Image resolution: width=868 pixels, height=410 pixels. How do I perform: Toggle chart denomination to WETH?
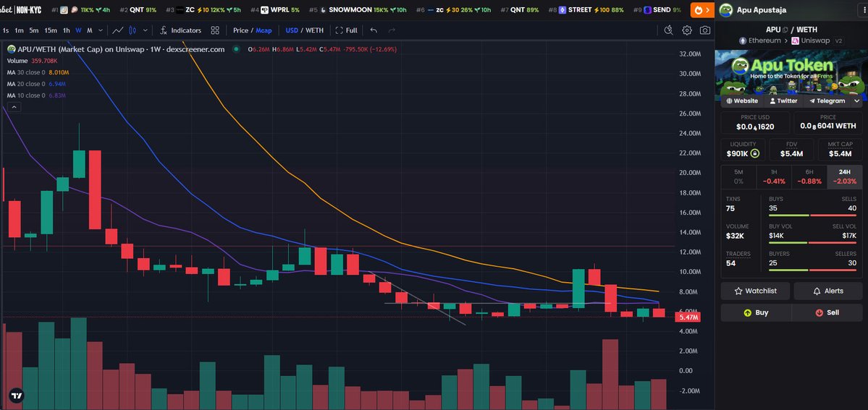point(314,30)
